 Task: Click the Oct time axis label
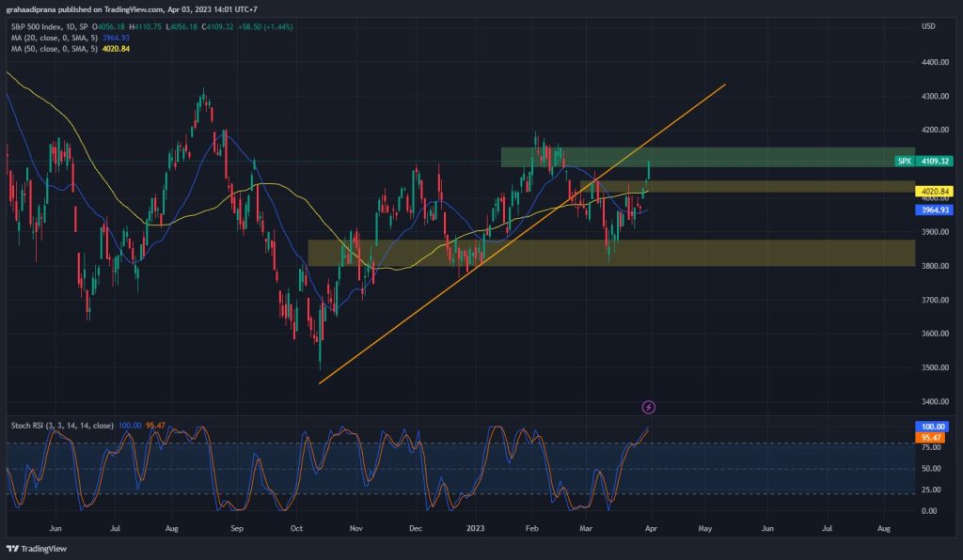296,528
